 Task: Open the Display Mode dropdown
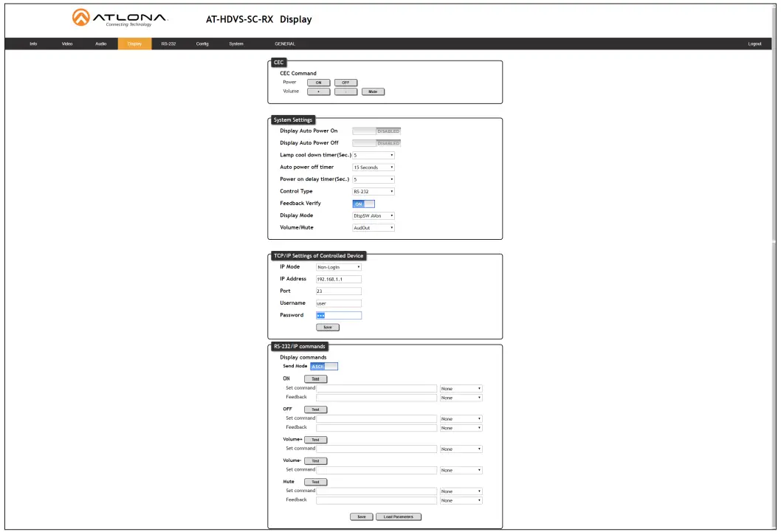[374, 216]
